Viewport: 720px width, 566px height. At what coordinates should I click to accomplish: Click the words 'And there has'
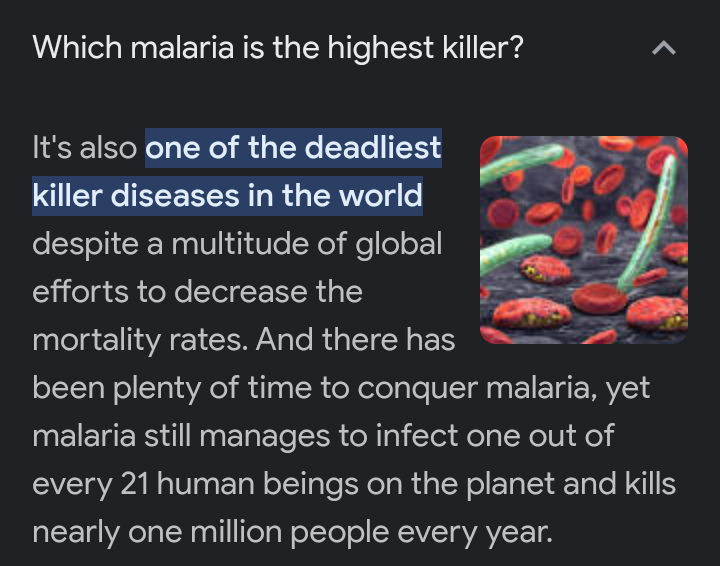[x=355, y=340]
